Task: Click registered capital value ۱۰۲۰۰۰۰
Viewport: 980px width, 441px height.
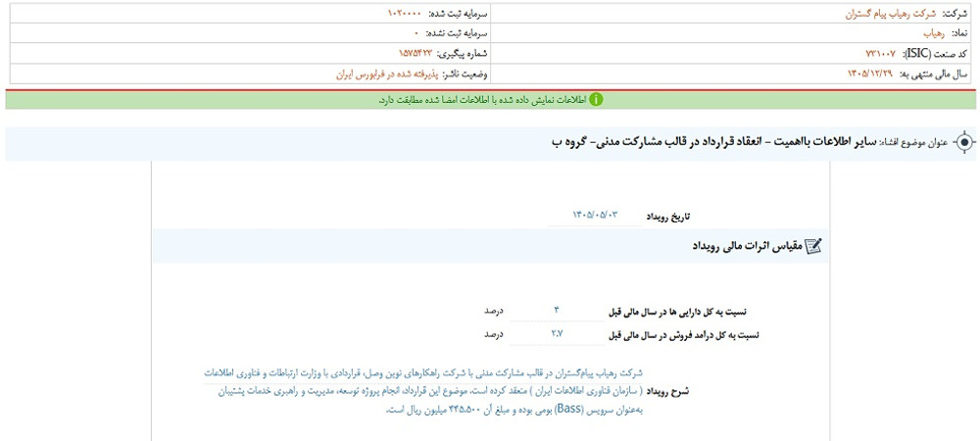Action: point(405,13)
